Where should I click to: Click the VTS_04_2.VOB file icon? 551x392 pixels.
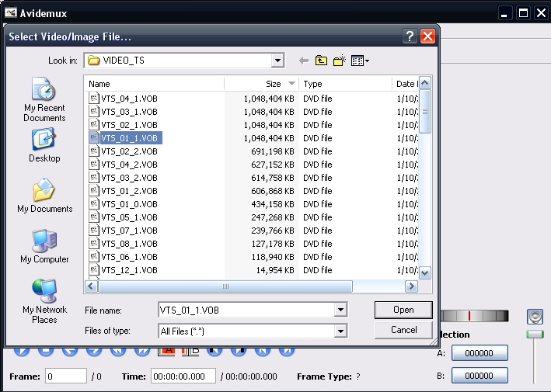(x=94, y=165)
